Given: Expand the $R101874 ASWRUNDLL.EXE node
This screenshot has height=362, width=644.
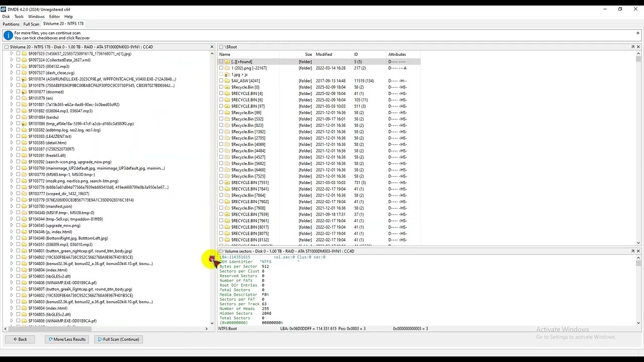Looking at the screenshot, I should pyautogui.click(x=12, y=79).
